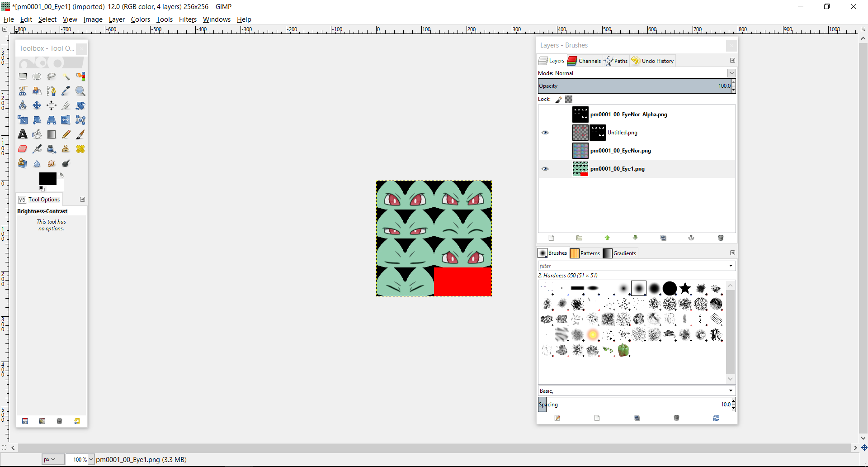This screenshot has height=467, width=868.
Task: Switch to the Patterns tab
Action: tap(585, 253)
